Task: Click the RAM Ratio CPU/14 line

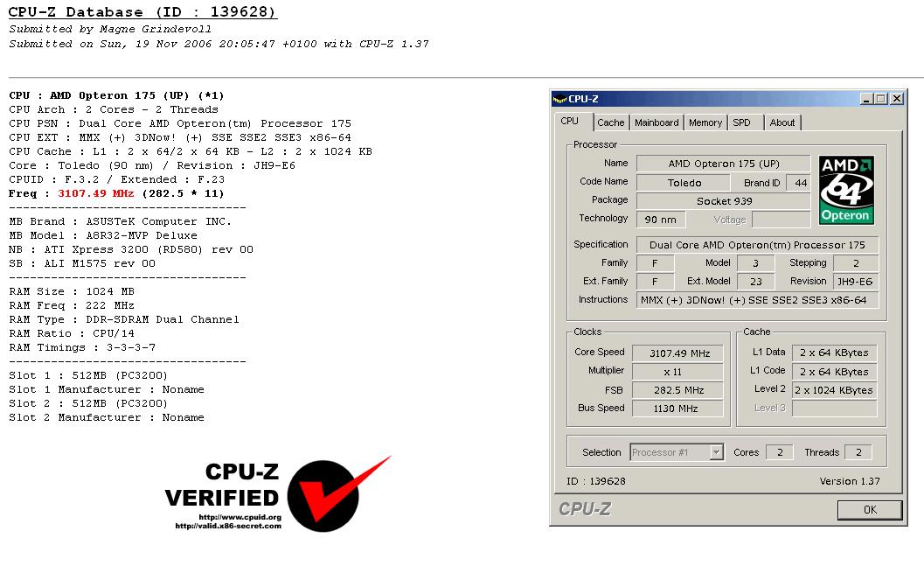Action: (x=72, y=333)
